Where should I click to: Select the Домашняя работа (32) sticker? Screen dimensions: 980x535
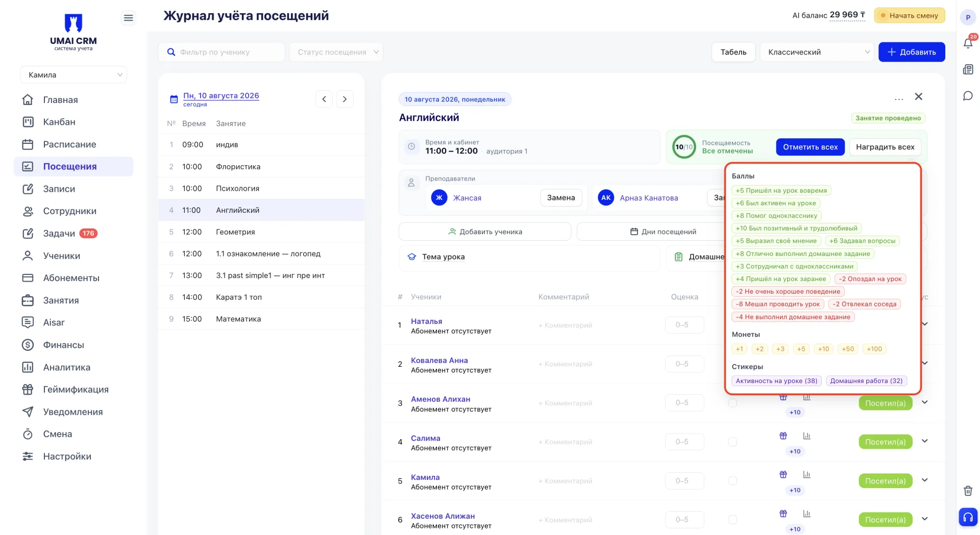click(x=866, y=381)
